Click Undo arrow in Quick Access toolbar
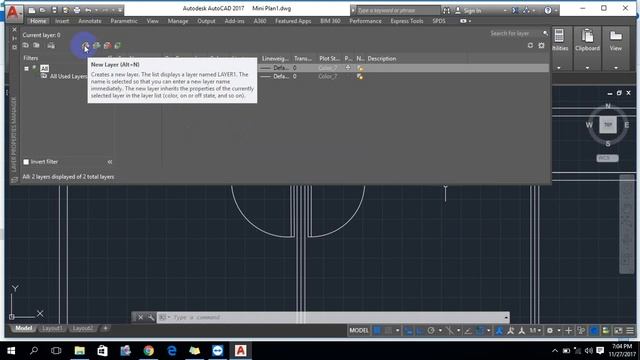 point(88,10)
